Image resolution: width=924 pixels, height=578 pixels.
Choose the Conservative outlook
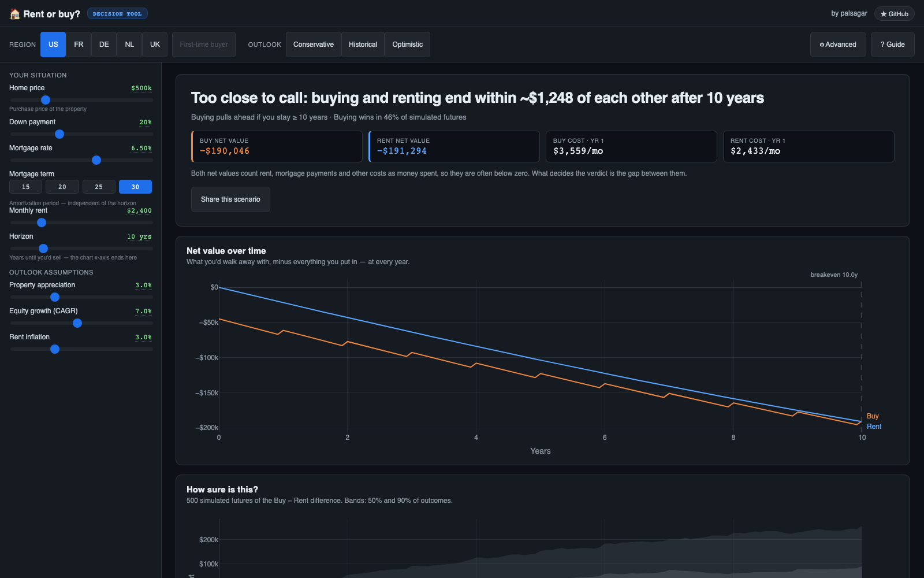pyautogui.click(x=314, y=45)
